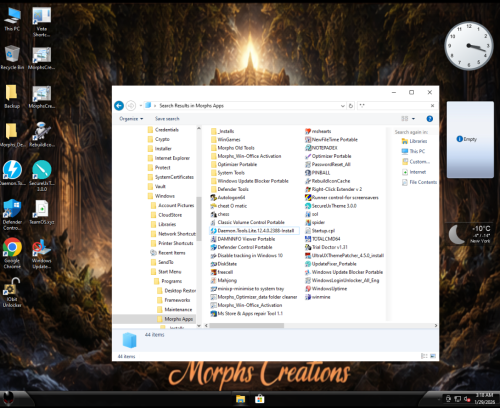Open Explorer help question mark icon

tap(430, 119)
